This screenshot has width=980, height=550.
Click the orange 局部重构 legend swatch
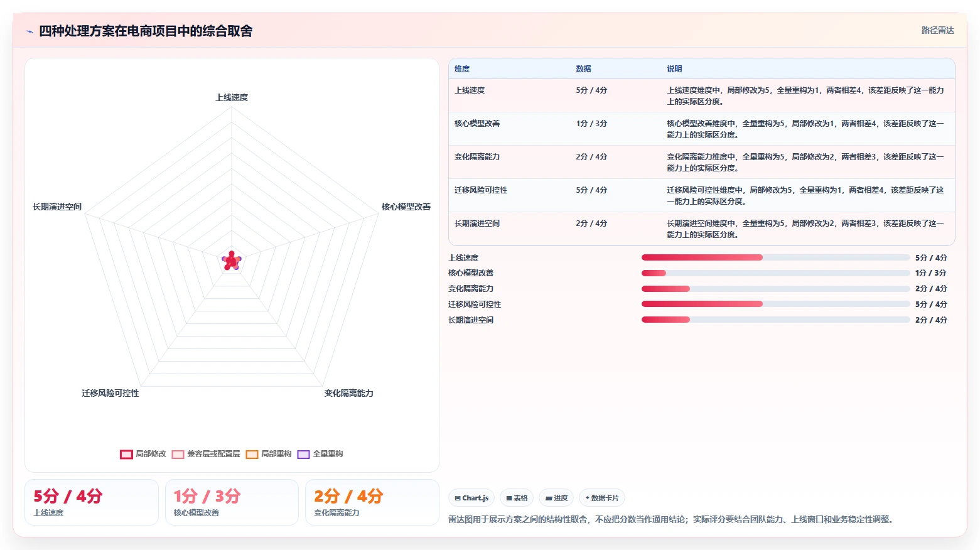(252, 454)
